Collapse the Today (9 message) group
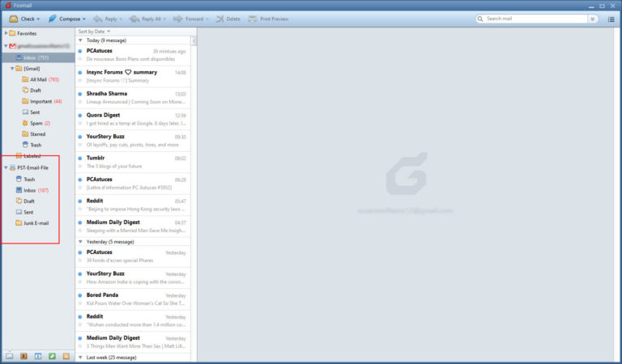The image size is (622, 364). (x=80, y=40)
